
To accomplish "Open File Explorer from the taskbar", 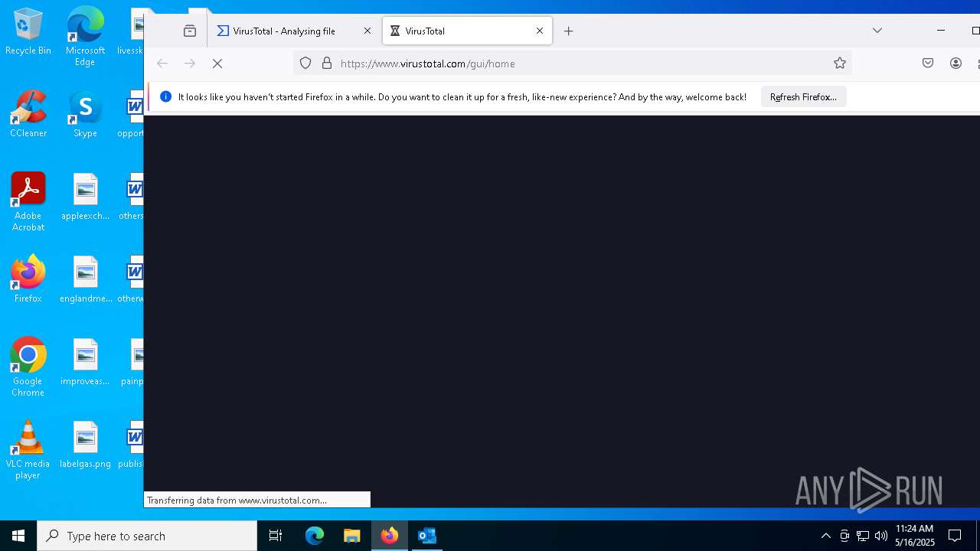I will tap(352, 536).
